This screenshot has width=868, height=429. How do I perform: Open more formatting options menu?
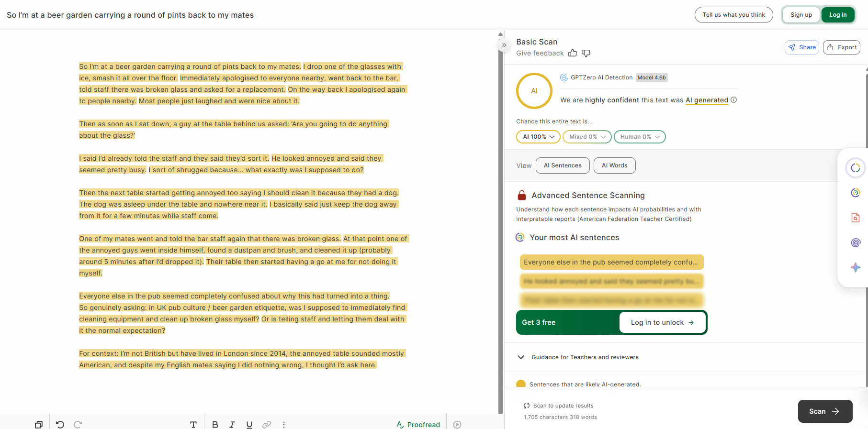[284, 424]
